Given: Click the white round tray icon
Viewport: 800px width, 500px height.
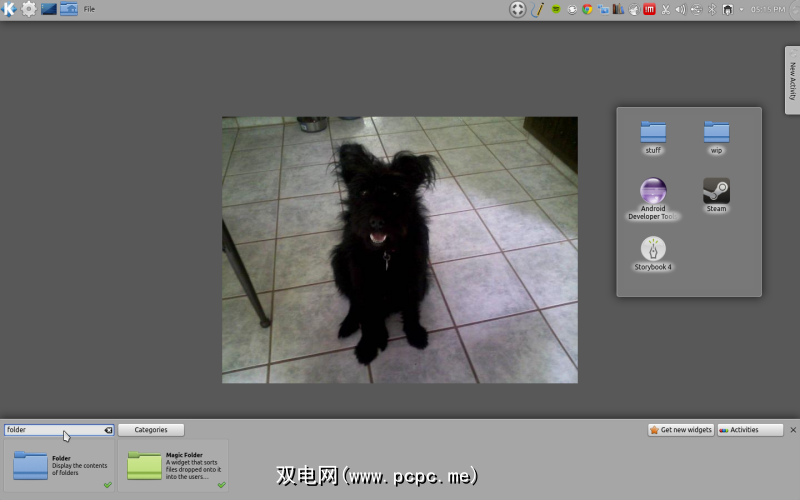Looking at the screenshot, I should [572, 10].
